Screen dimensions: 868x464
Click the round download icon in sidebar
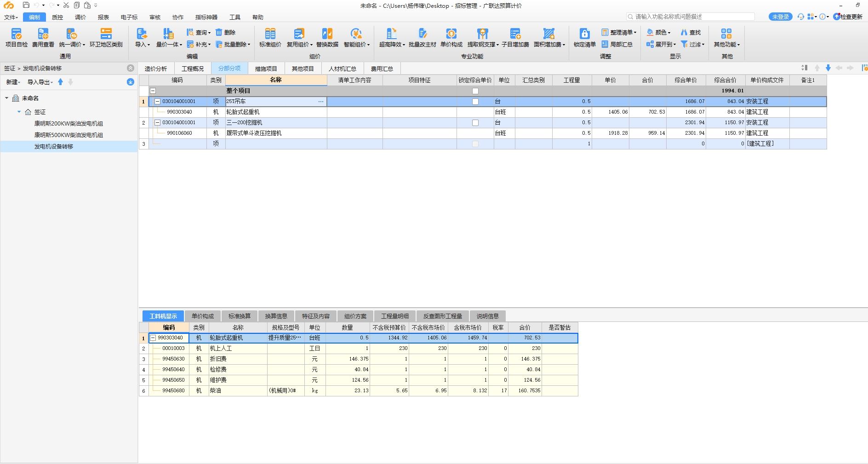(x=131, y=82)
